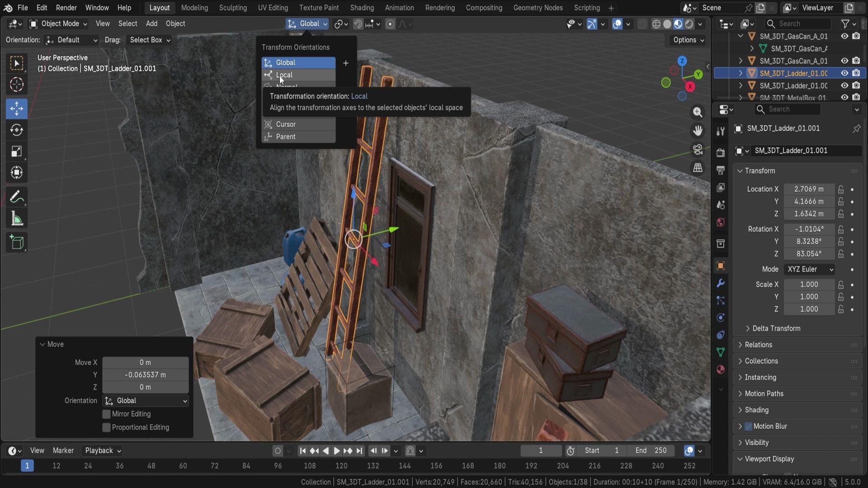Click the zoom magnifier viewport icon

pyautogui.click(x=698, y=112)
